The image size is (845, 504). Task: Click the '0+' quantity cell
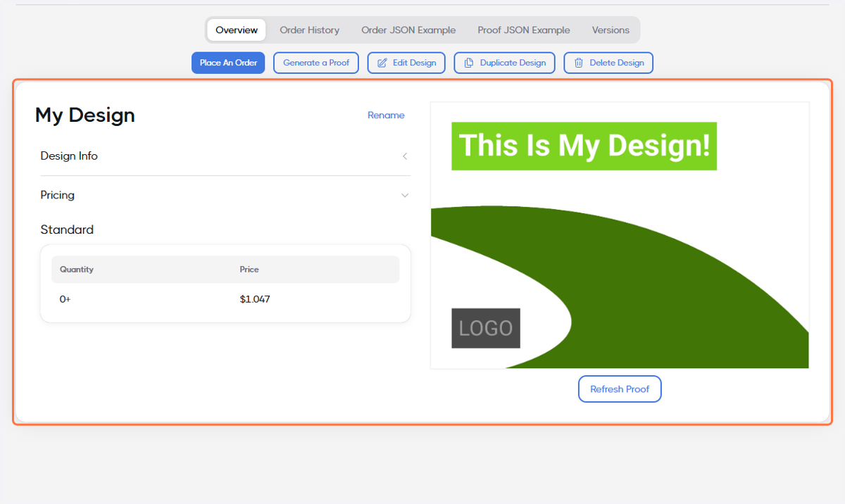[x=65, y=299]
